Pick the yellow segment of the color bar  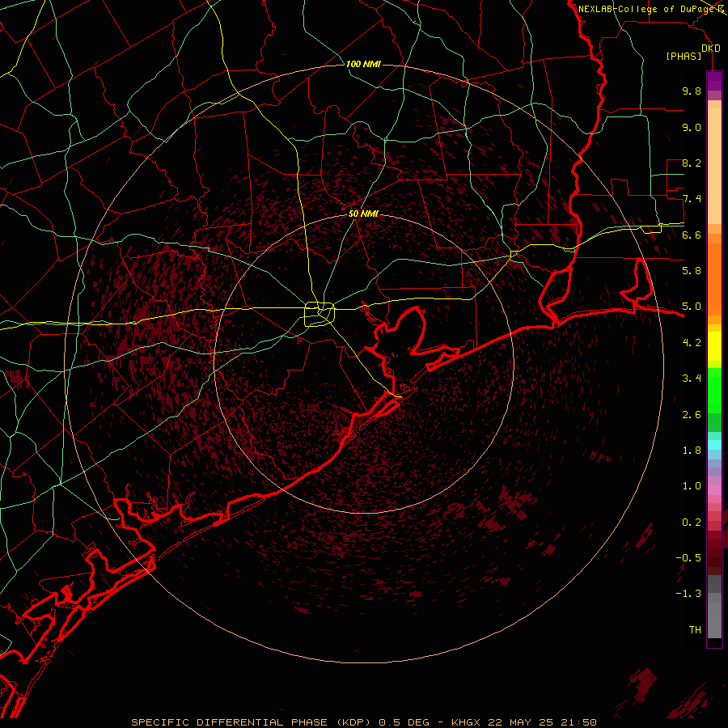714,346
